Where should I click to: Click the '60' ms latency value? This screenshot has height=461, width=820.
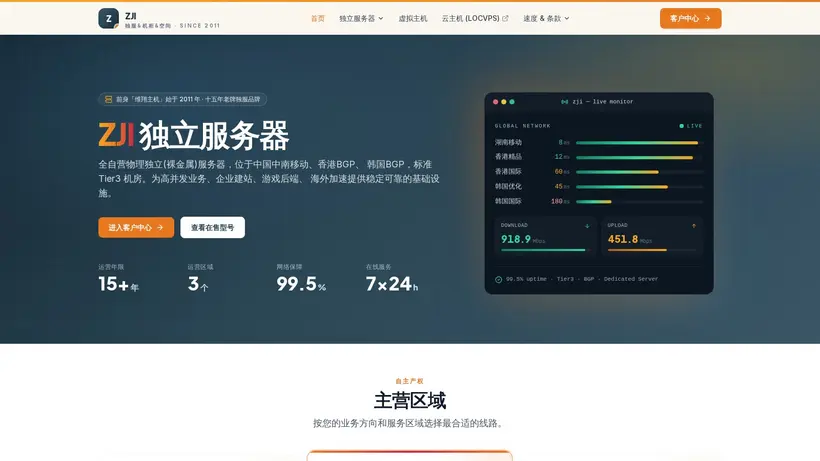(559, 172)
